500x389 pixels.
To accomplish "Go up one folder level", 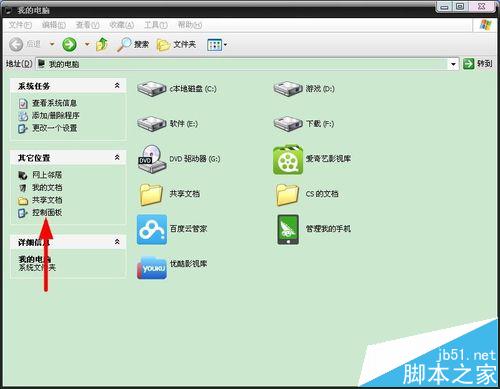I will point(102,44).
